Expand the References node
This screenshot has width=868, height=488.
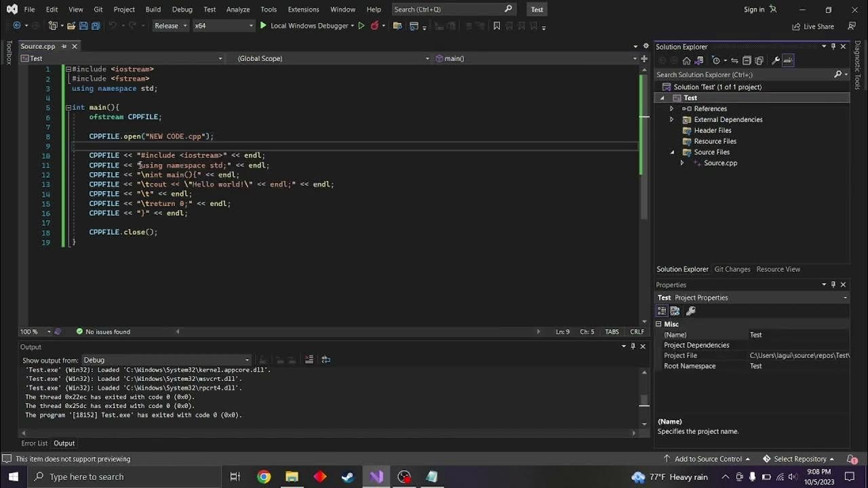[672, 108]
